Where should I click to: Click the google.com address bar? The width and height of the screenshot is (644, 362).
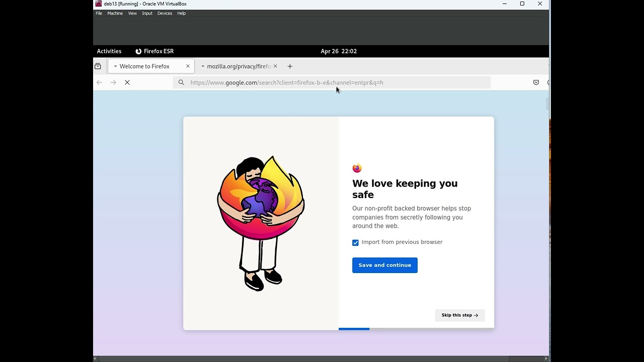[332, 82]
